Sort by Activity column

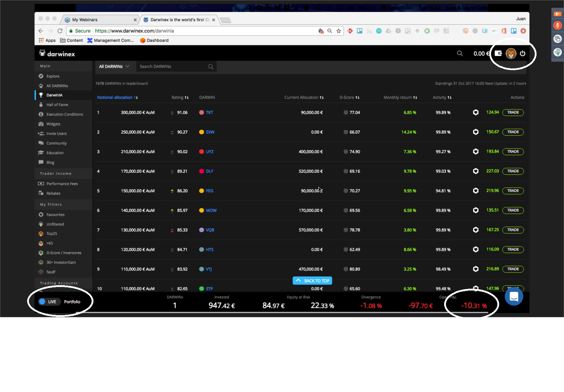(x=442, y=98)
